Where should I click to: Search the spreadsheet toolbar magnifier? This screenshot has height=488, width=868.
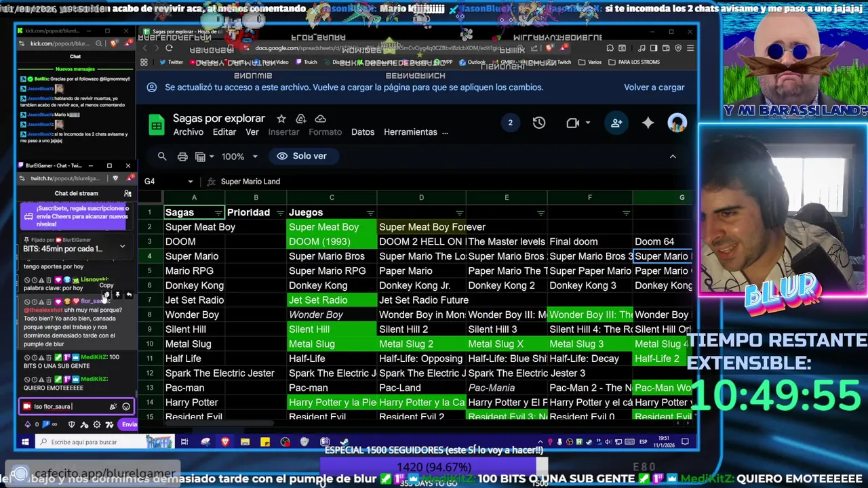[x=162, y=157]
